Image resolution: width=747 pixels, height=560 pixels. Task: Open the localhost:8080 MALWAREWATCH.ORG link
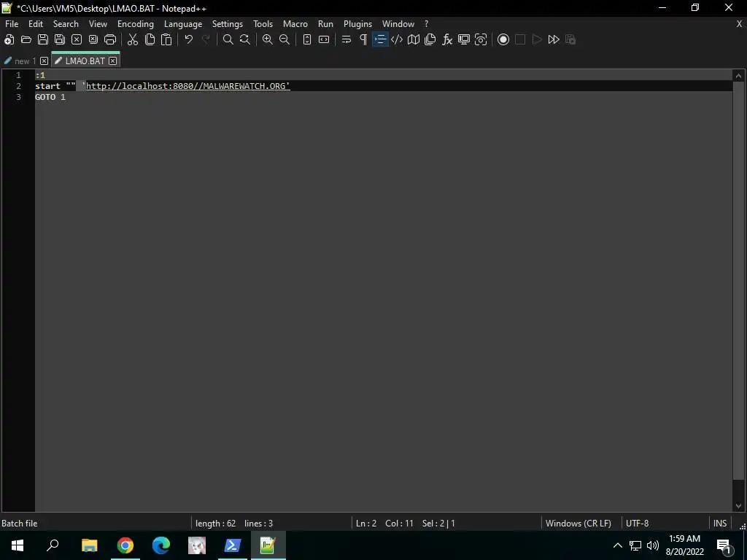187,86
